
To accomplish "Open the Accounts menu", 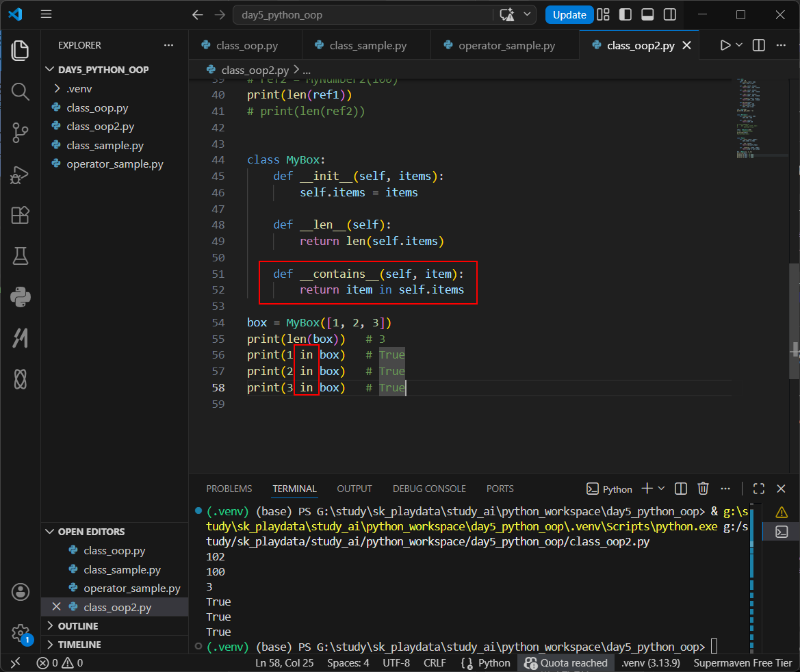I will click(x=20, y=592).
